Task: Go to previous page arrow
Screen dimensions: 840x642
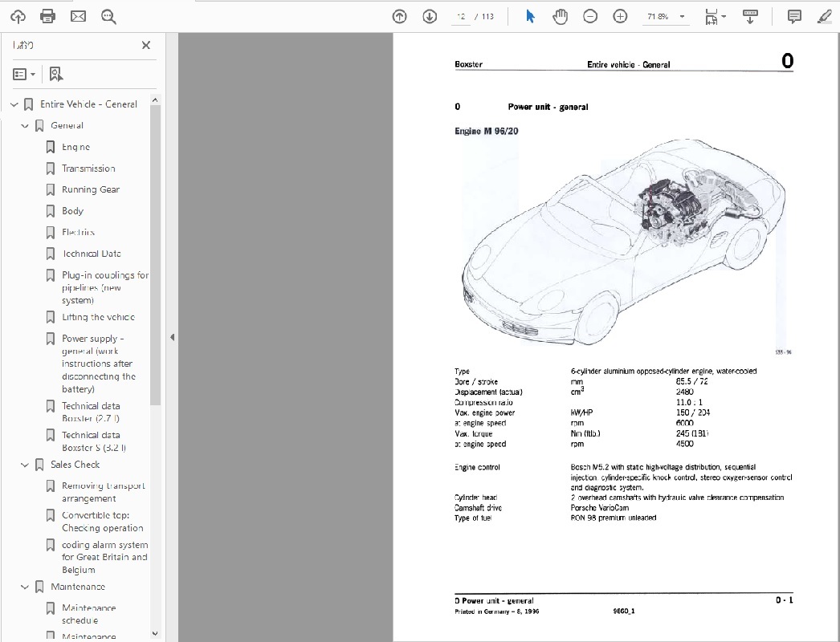Action: click(400, 17)
